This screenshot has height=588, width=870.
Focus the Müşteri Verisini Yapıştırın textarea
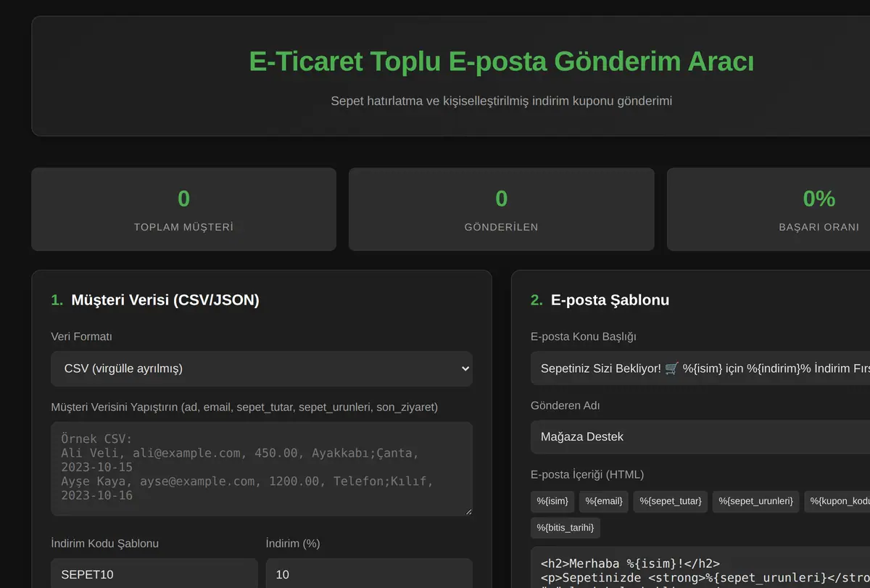262,469
